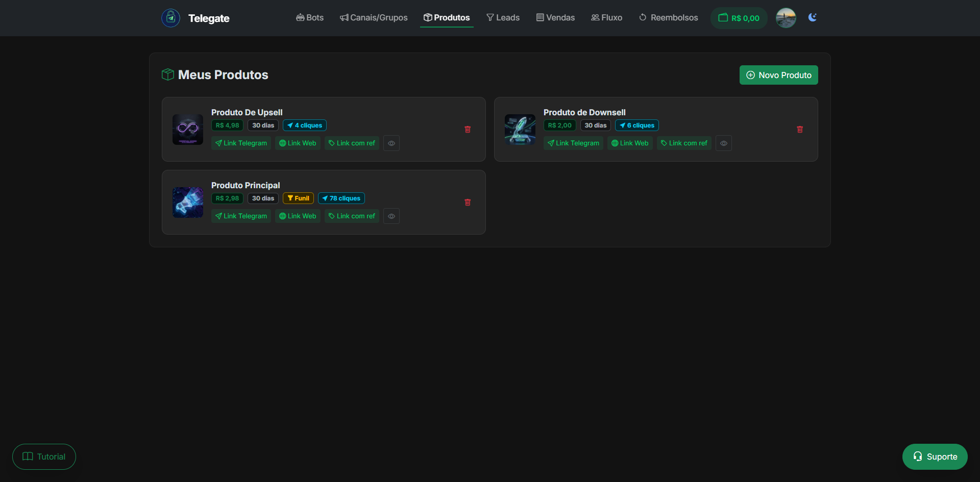Click the Reembolsos refund history icon
The image size is (980, 482).
pyautogui.click(x=642, y=17)
